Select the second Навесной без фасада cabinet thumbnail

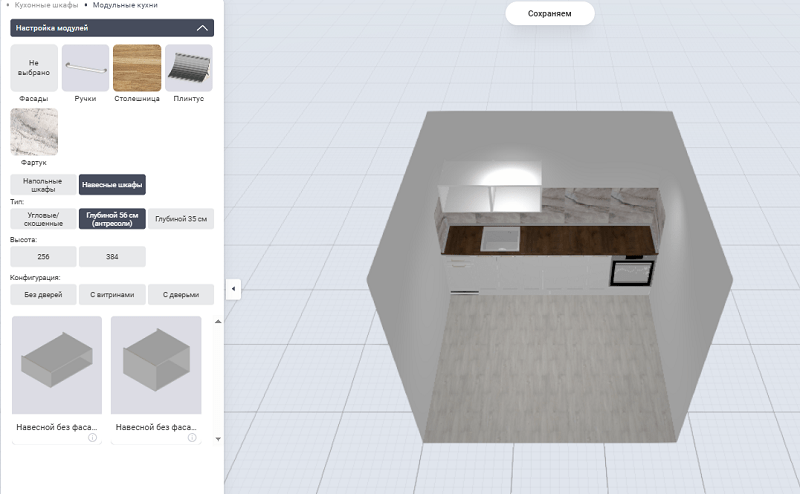click(156, 365)
